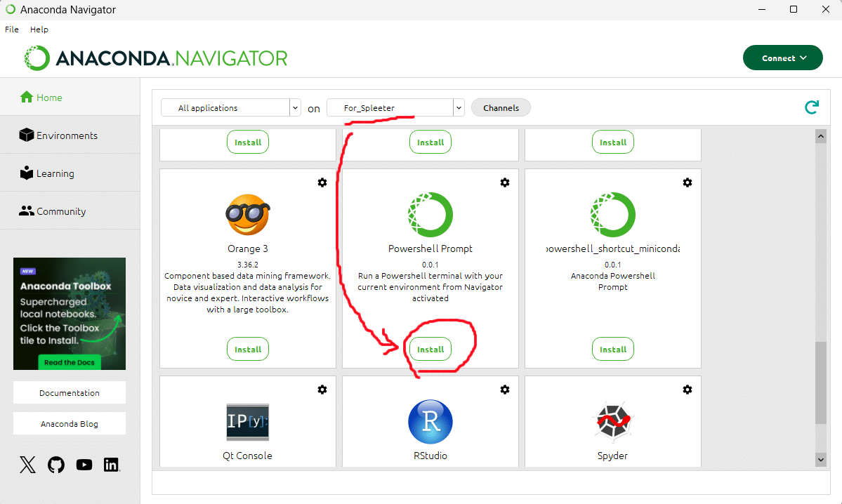
Task: Open Anaconda's YouTube channel icon
Action: click(84, 465)
